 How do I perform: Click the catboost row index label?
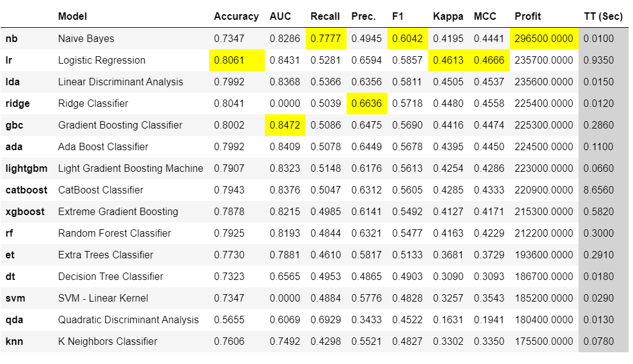click(x=26, y=190)
